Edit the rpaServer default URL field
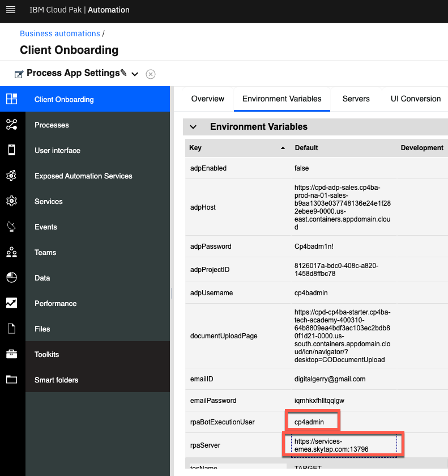Screen dimensions: 448x476 click(x=344, y=445)
